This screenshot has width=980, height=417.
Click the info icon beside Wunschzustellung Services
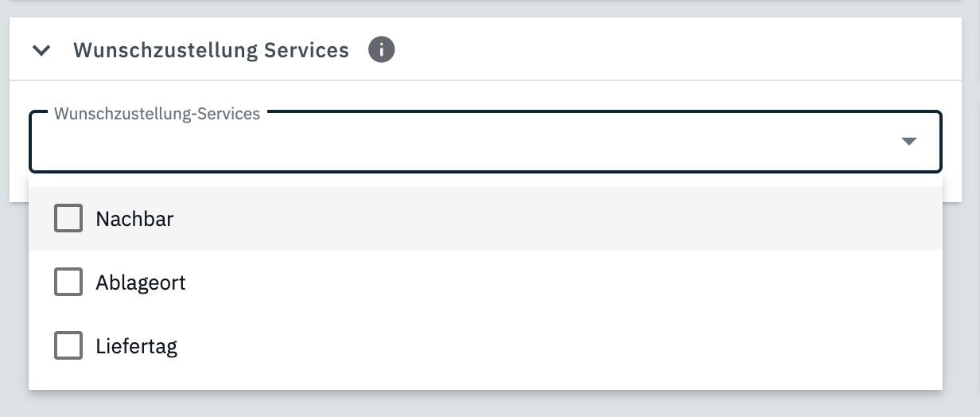pos(382,50)
